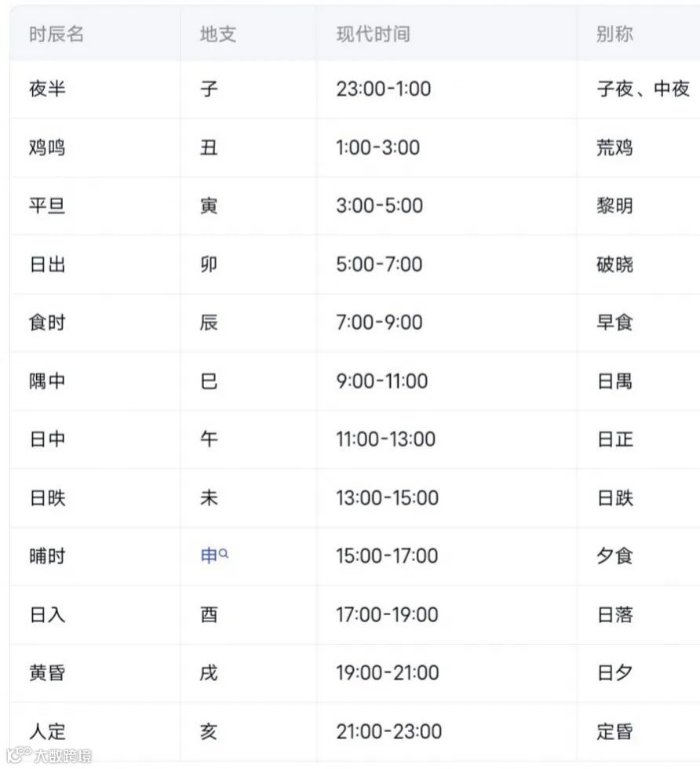Open the blue 申 link
This screenshot has height=769, width=700.
click(x=209, y=556)
